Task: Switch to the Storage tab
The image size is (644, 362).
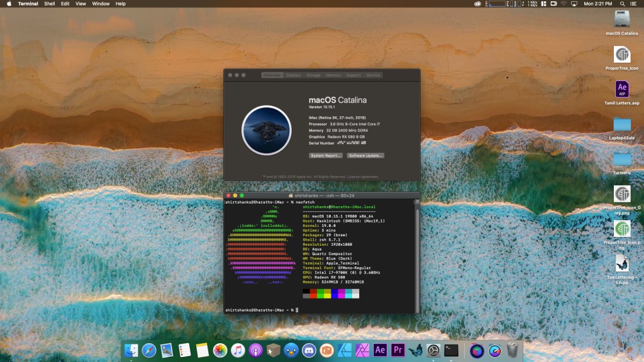Action: click(313, 75)
